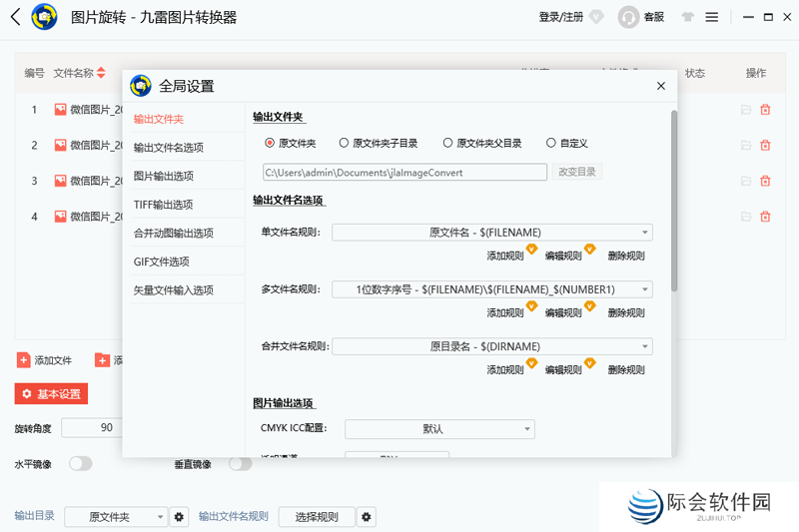This screenshot has height=532, width=799.
Task: Click the back arrow in title bar
Action: tap(15, 17)
